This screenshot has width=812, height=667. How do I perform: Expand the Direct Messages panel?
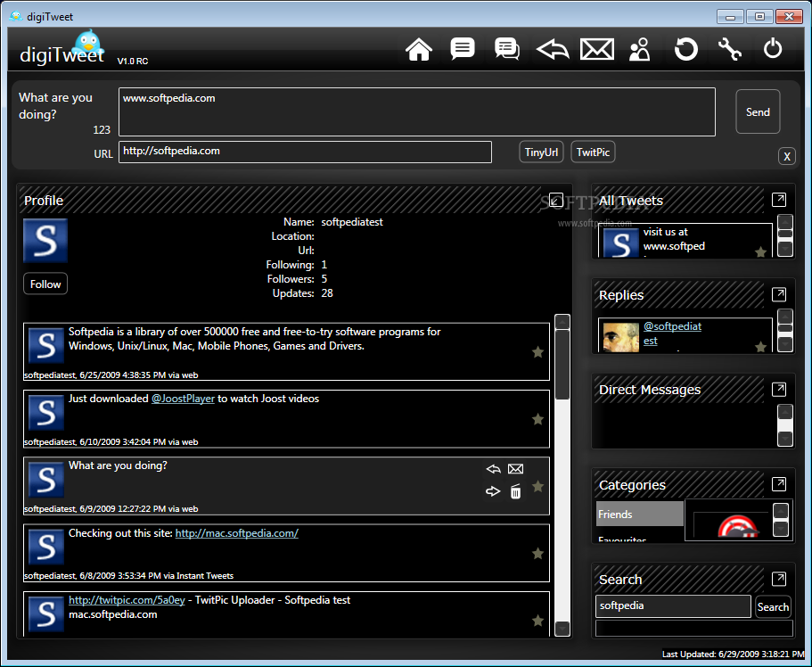(x=779, y=389)
